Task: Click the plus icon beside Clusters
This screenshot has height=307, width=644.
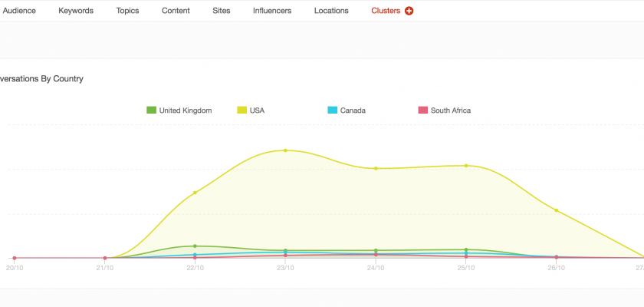Action: (409, 11)
